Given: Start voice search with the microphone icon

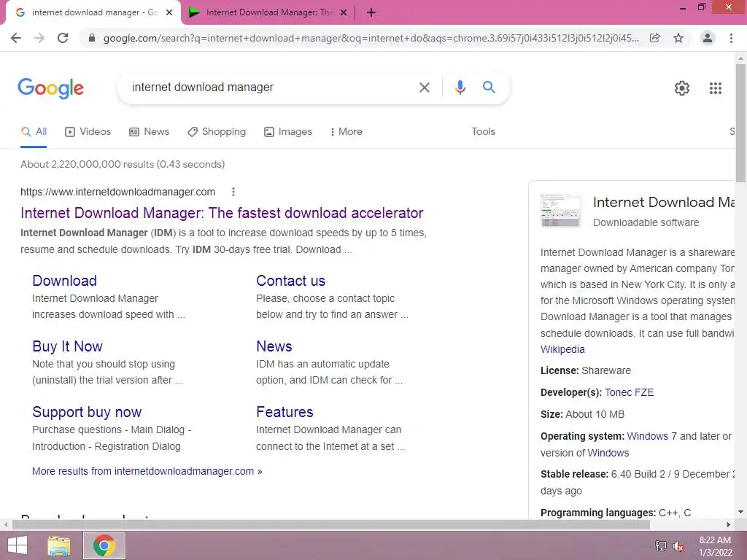Looking at the screenshot, I should 460,87.
